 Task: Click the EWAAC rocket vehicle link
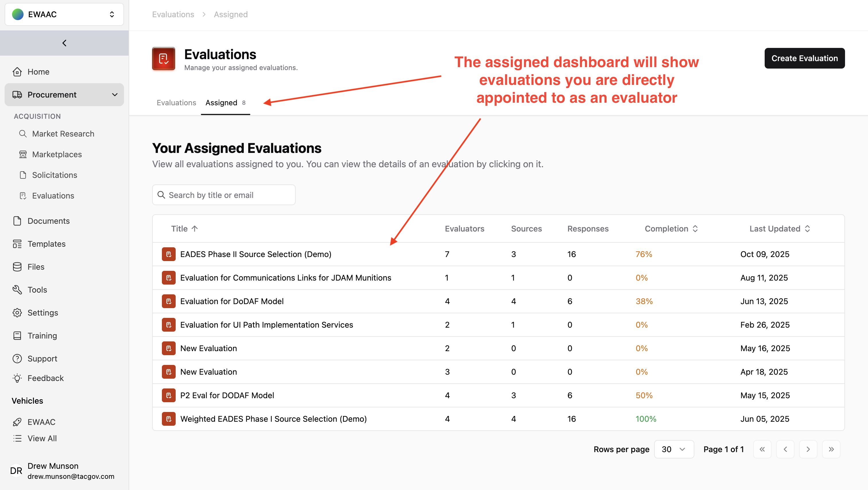point(41,422)
